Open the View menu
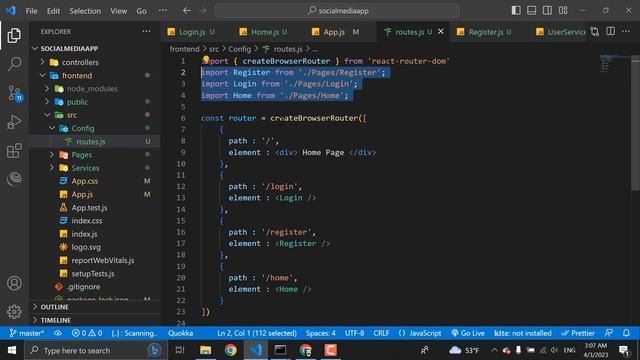 118,11
